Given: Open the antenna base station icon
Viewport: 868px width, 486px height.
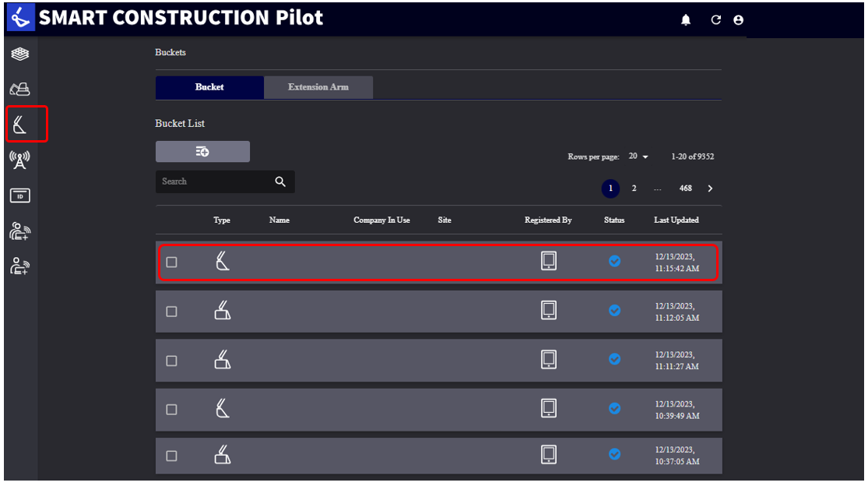Looking at the screenshot, I should point(19,160).
